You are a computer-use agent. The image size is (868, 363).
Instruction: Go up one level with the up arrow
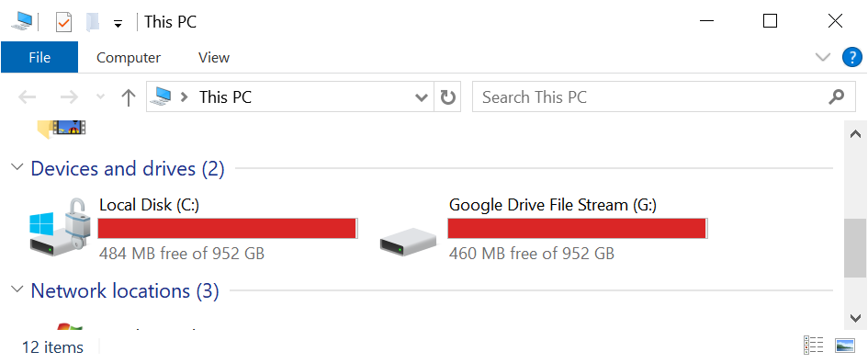(129, 97)
